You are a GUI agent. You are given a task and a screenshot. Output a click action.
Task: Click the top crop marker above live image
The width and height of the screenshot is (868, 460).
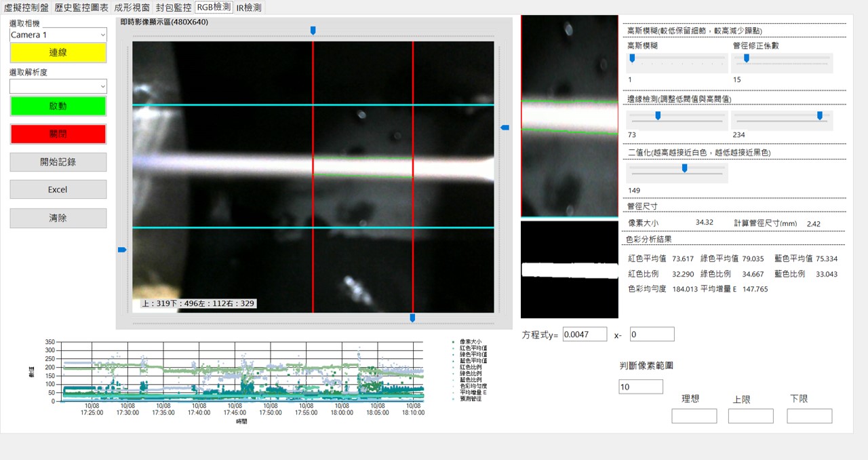click(x=313, y=31)
